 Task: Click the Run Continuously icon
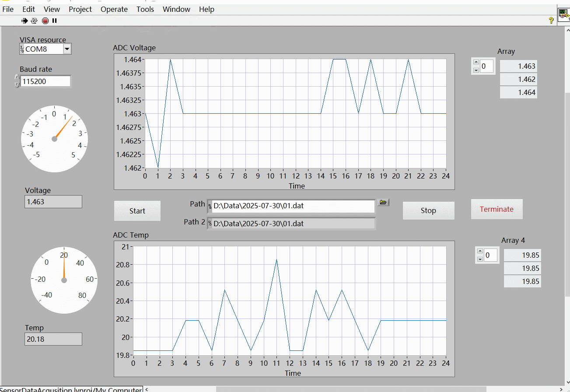coord(34,21)
